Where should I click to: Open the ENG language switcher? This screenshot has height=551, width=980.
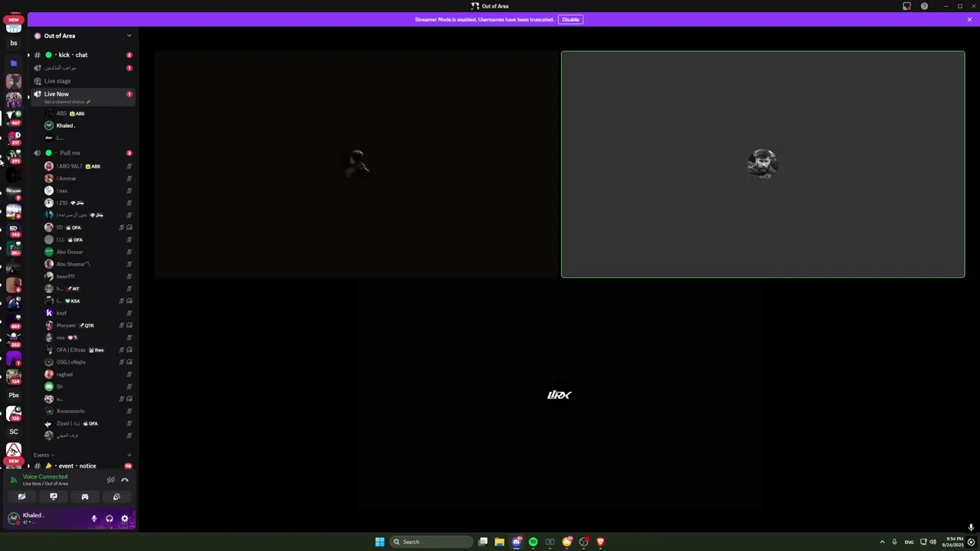pyautogui.click(x=909, y=542)
